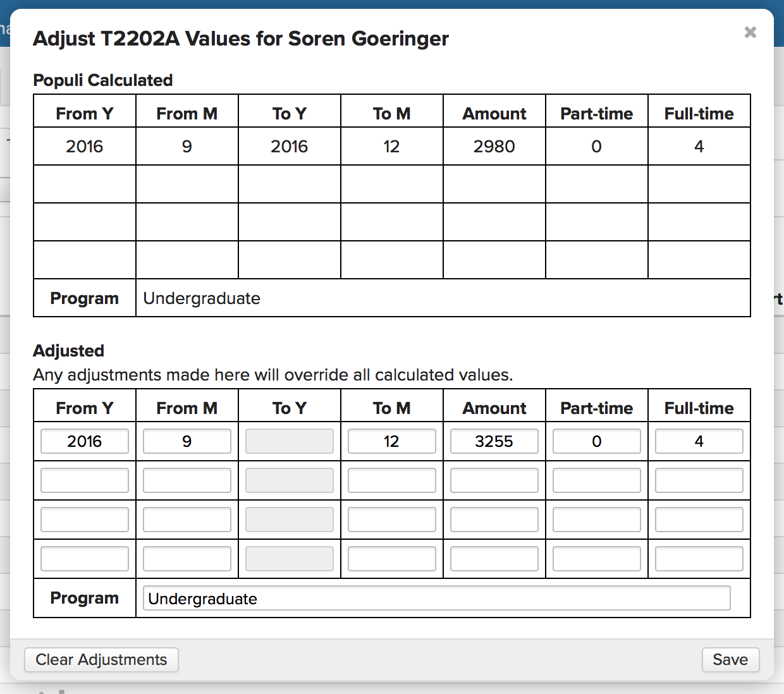Screen dimensions: 784x694
Task: Click the empty Amount field in second Adjusted row
Action: click(x=494, y=480)
